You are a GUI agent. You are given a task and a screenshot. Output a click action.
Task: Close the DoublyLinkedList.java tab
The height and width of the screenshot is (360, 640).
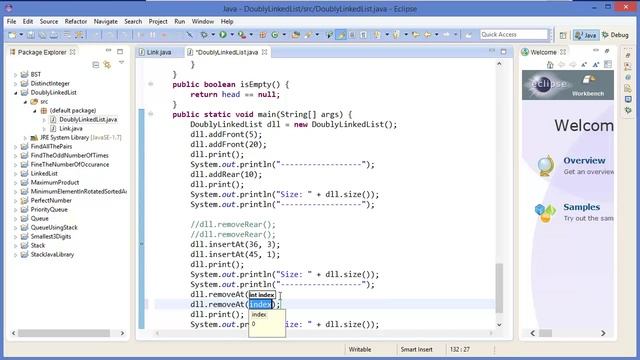264,52
